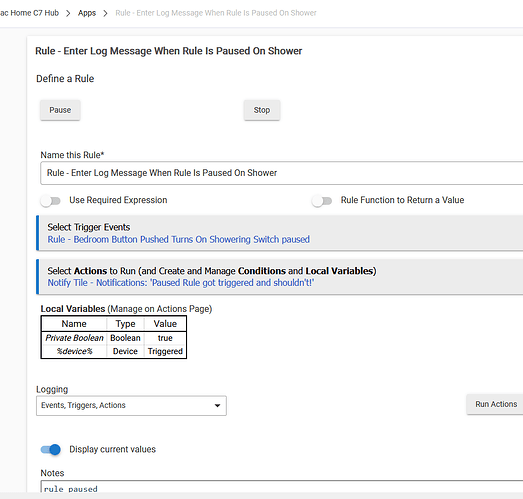Pause the rule with the Pause button

60,110
